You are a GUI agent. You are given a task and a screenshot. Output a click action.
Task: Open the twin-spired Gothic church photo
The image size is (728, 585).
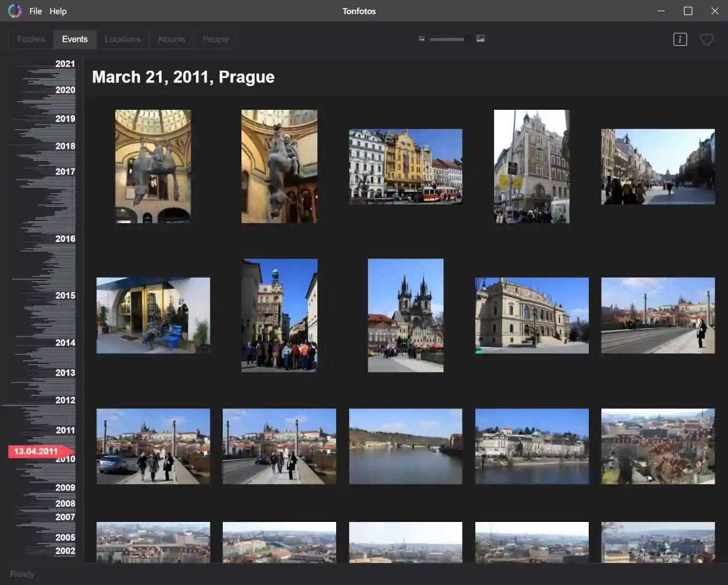[405, 315]
